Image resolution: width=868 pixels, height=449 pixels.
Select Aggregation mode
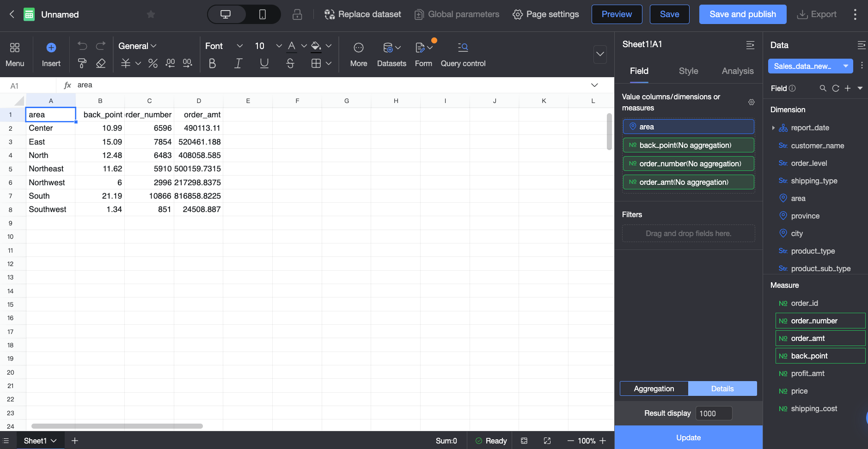tap(654, 388)
